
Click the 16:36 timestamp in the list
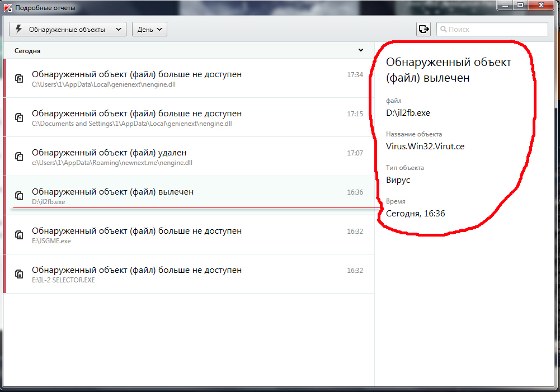pyautogui.click(x=355, y=192)
